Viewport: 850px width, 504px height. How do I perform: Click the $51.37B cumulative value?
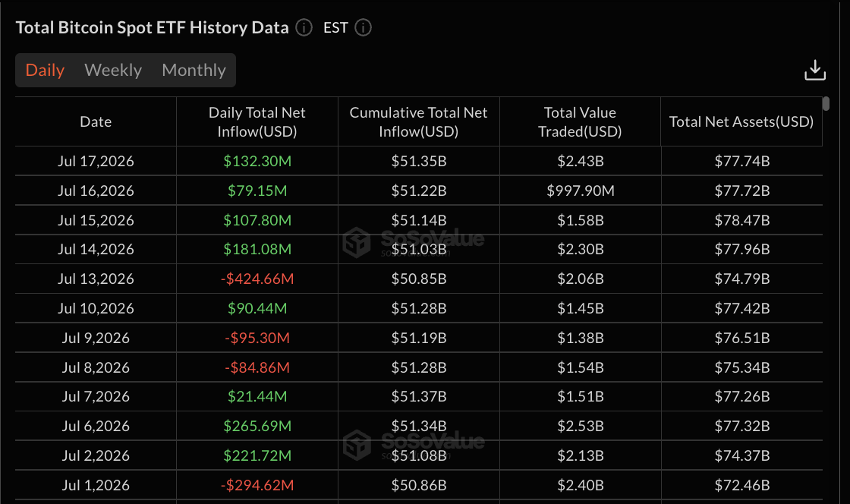[x=419, y=396]
